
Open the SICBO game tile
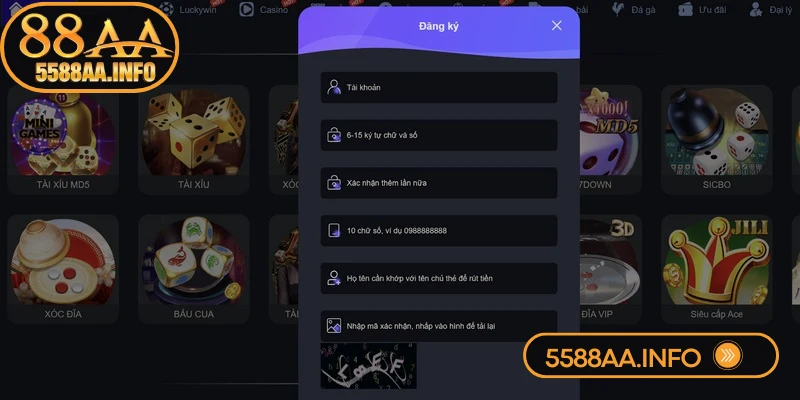716,139
